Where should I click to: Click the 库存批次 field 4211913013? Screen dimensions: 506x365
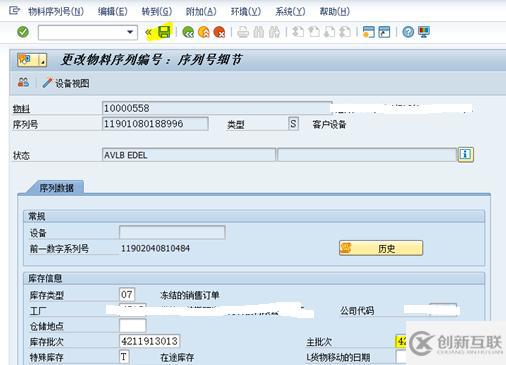tap(150, 341)
